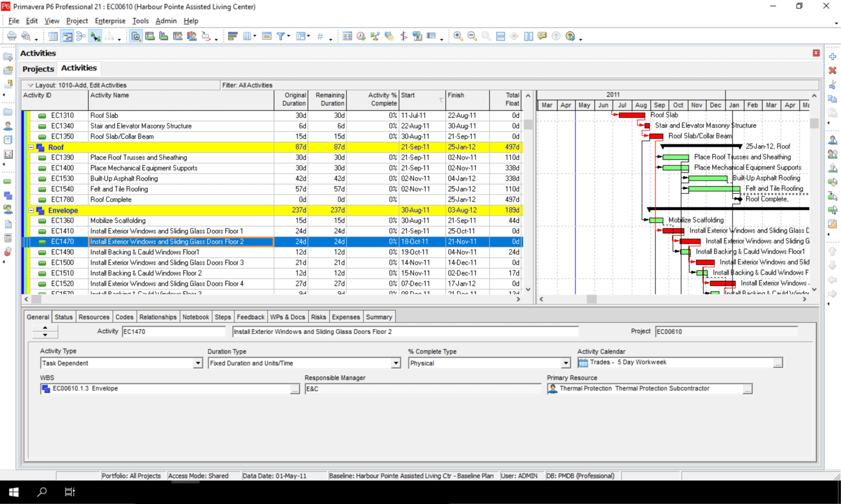Image resolution: width=841 pixels, height=504 pixels.
Task: Click the Print icon in the toolbar
Action: tap(11, 36)
